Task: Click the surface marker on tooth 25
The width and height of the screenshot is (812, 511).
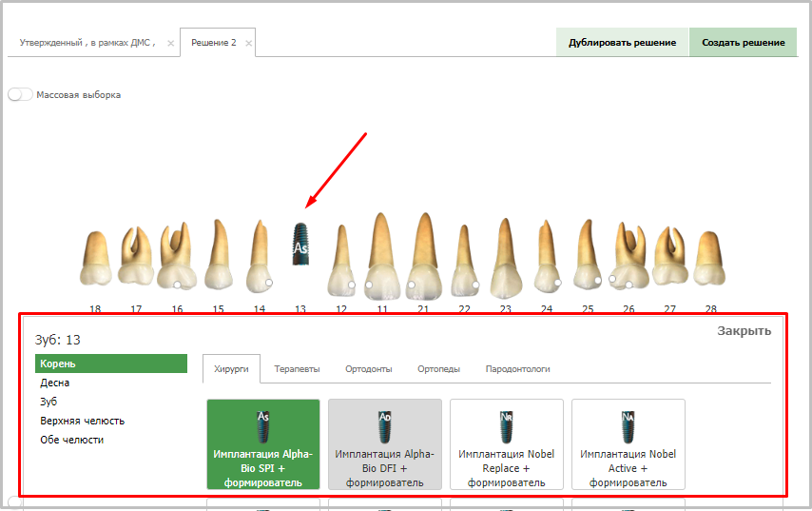Action: pyautogui.click(x=598, y=281)
